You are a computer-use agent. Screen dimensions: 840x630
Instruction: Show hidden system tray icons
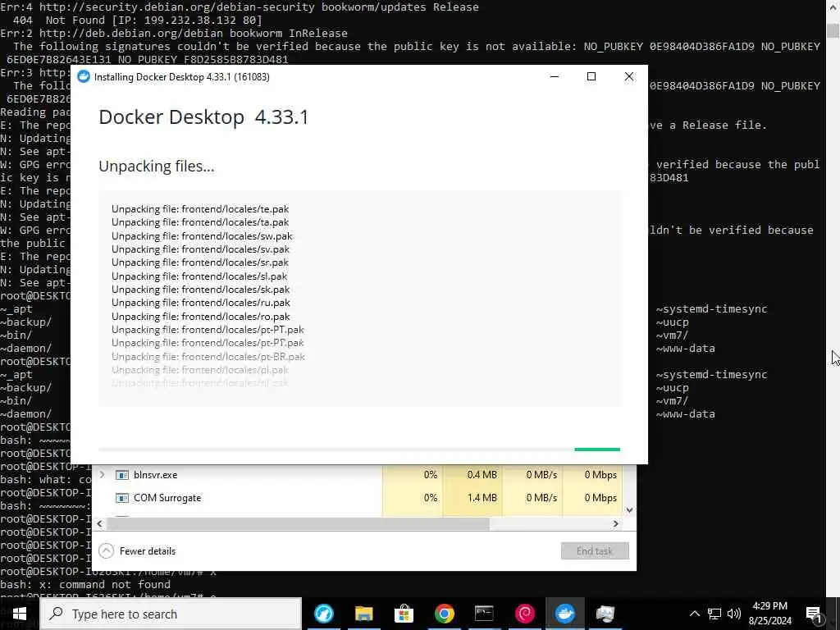[694, 614]
